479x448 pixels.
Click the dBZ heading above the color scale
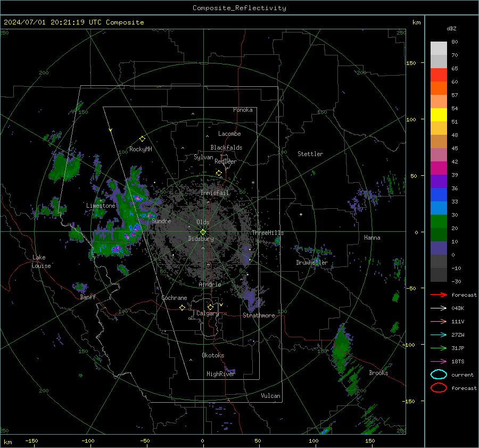click(451, 28)
